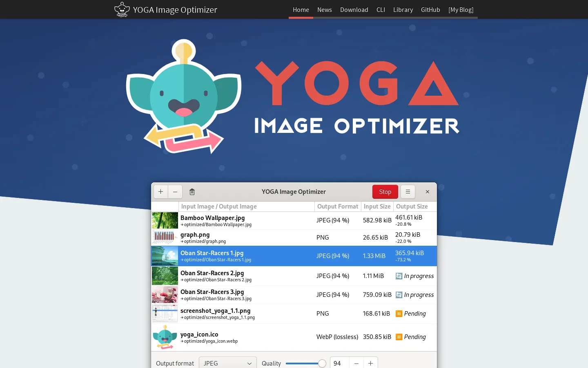Visit the [My Blog] link
Image resolution: width=588 pixels, height=368 pixels.
[461, 10]
